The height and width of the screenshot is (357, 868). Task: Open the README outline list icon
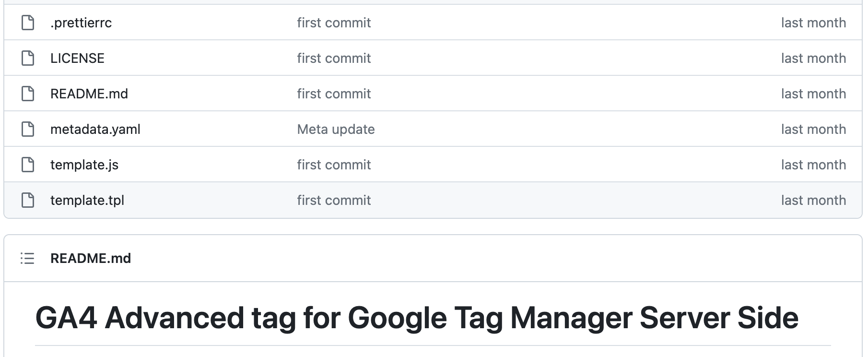click(27, 258)
